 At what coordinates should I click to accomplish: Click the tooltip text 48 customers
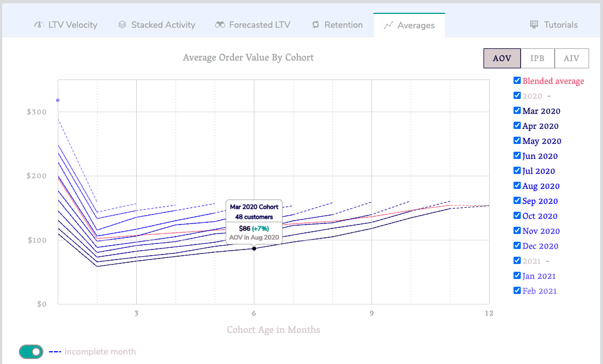coord(254,217)
